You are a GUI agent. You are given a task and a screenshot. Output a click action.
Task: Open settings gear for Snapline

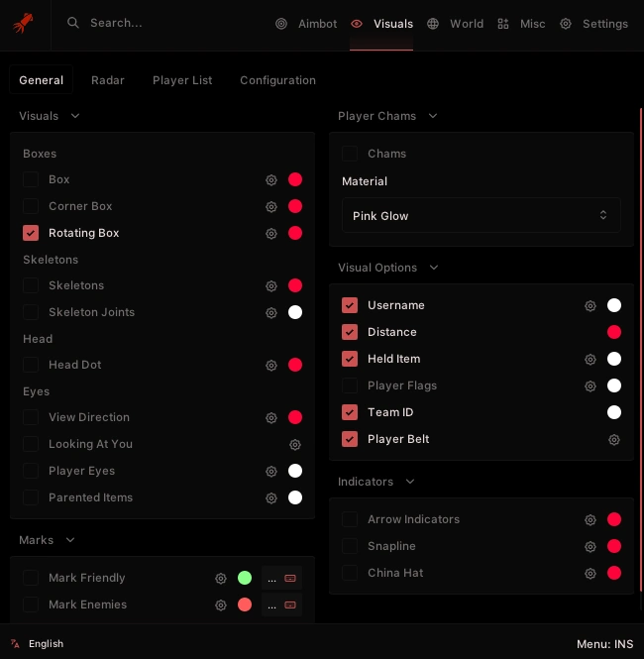pyautogui.click(x=590, y=546)
